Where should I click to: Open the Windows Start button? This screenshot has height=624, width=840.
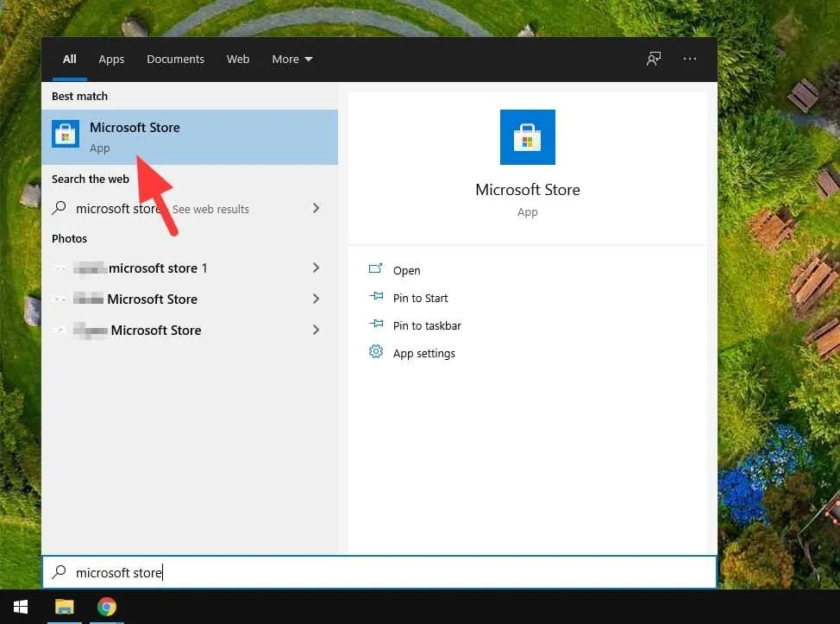21,607
